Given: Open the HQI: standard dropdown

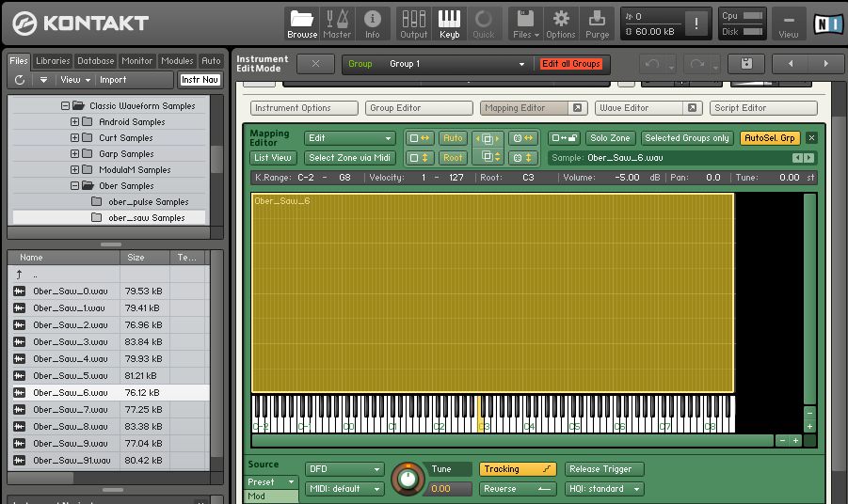Looking at the screenshot, I should point(604,489).
